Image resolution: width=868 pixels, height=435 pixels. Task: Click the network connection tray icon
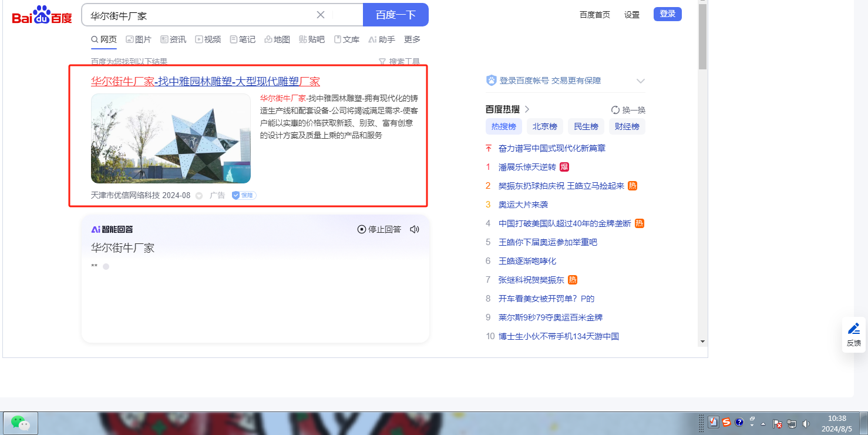tap(792, 423)
